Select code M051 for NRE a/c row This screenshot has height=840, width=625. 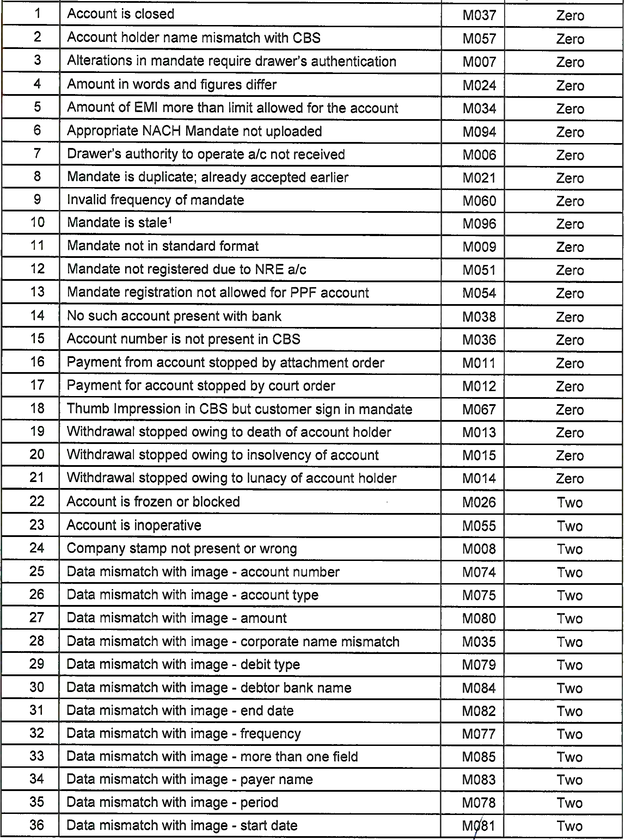(x=479, y=270)
